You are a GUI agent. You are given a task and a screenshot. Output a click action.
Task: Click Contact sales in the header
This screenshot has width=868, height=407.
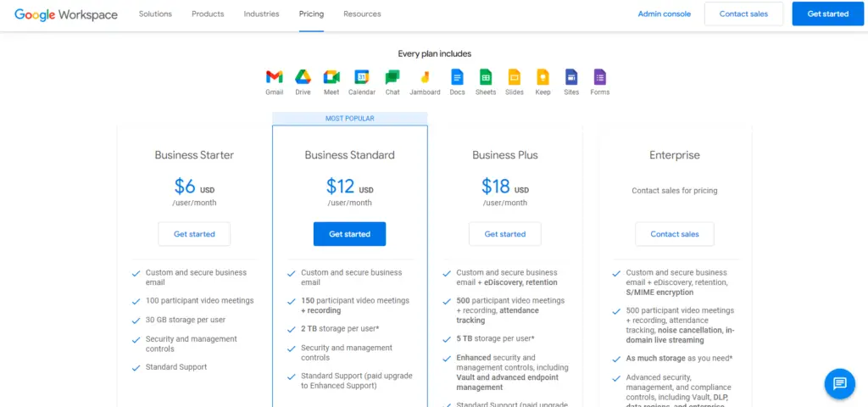click(743, 14)
